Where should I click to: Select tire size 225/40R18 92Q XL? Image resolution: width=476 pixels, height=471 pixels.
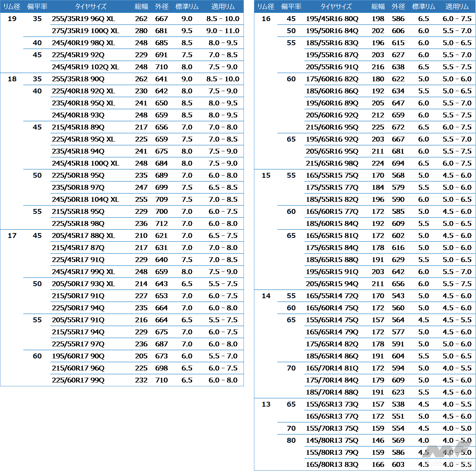84,91
